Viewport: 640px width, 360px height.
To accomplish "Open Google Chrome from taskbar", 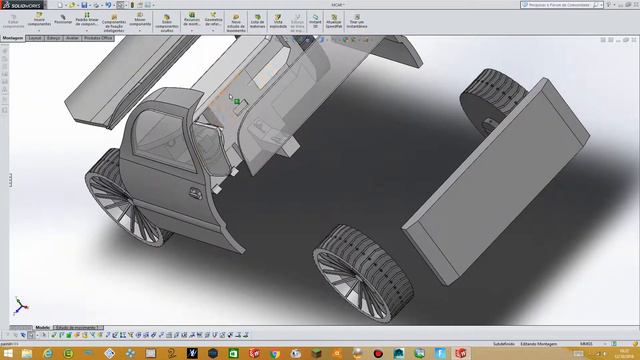I will (275, 353).
